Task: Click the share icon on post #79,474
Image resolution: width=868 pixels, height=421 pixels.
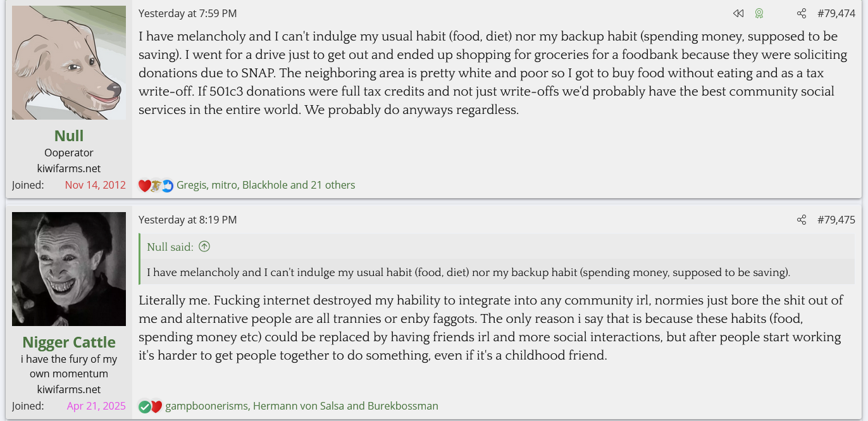Action: 802,13
